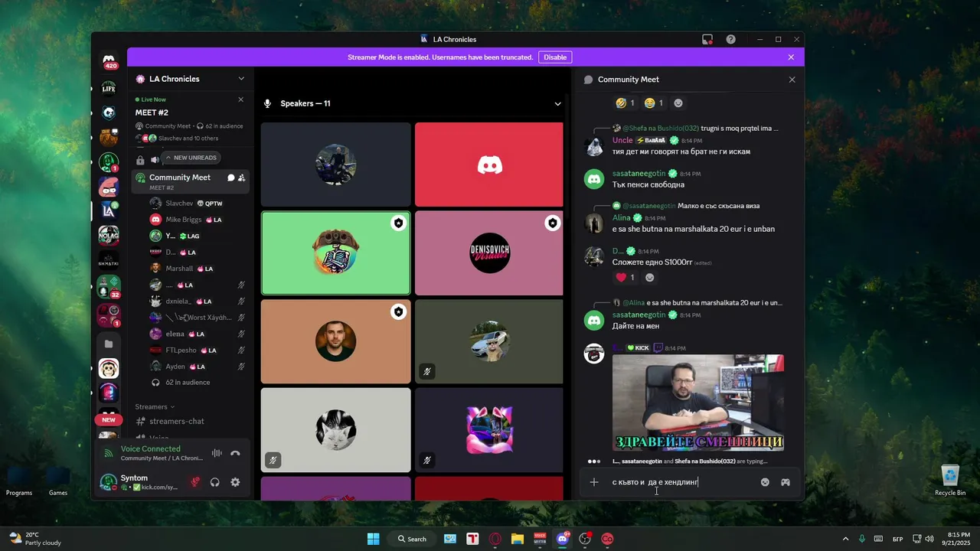Collapse the Speakers — 11 section

(x=557, y=103)
